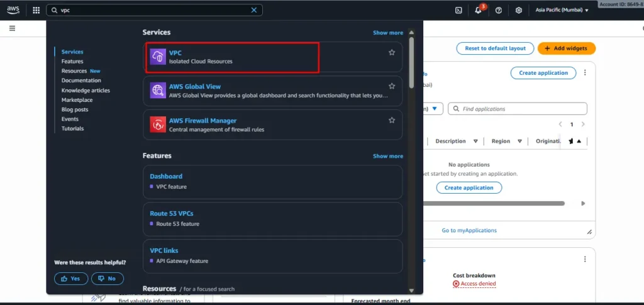Click the horizontal scrollbar right arrow
The height and width of the screenshot is (305, 644).
tap(583, 203)
